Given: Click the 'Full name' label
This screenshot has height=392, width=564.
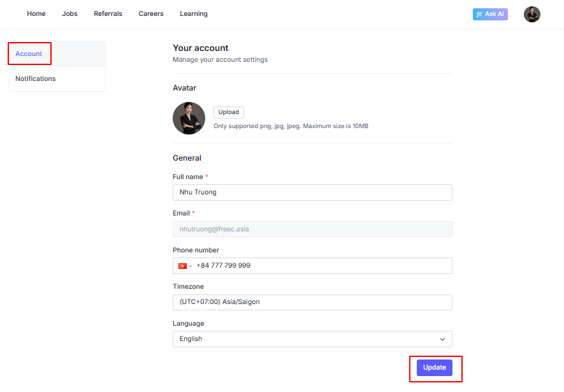Looking at the screenshot, I should [188, 177].
